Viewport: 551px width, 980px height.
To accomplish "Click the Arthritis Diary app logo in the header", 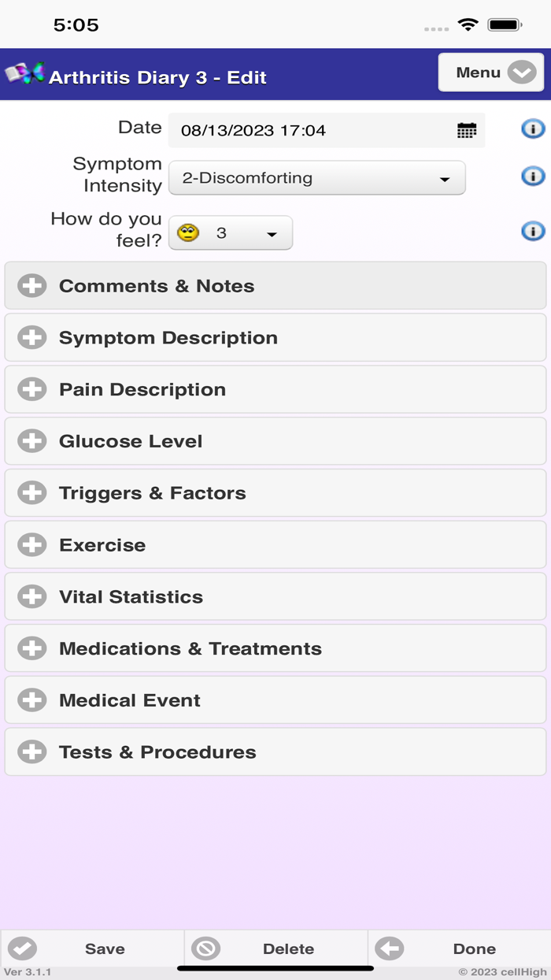I will tap(26, 74).
